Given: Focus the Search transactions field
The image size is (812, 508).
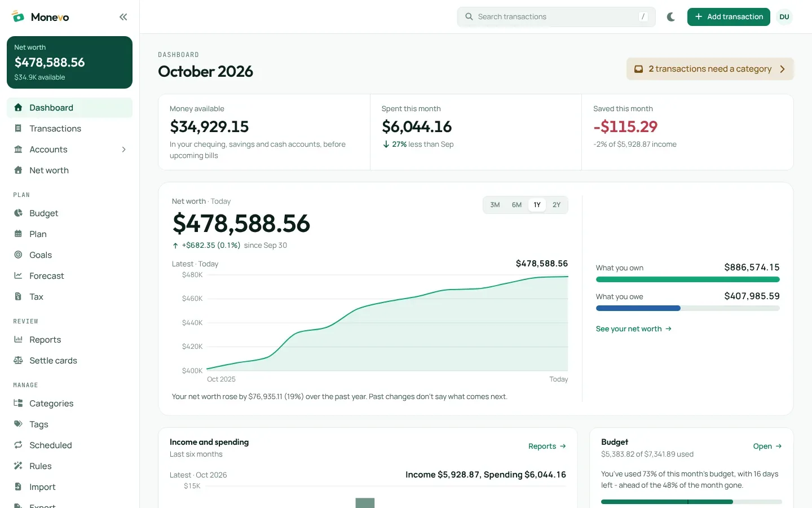Looking at the screenshot, I should click(x=557, y=17).
